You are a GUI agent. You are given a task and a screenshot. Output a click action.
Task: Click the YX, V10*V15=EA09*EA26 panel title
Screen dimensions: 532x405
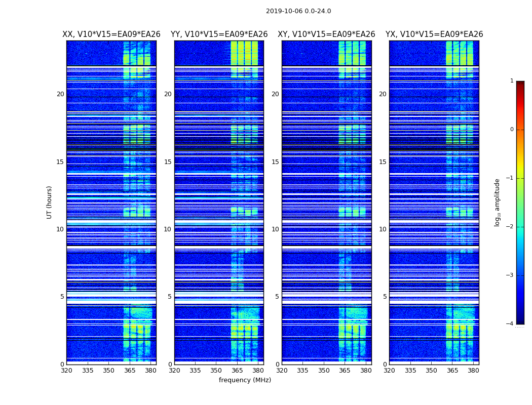pos(434,34)
